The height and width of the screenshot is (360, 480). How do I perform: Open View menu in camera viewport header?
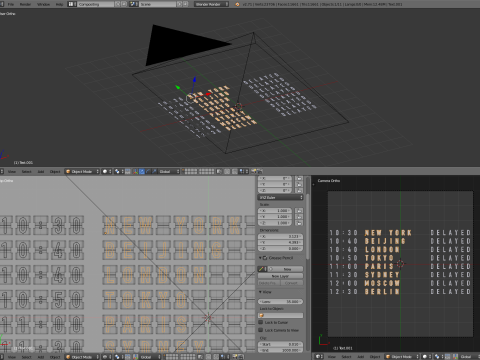click(x=332, y=356)
